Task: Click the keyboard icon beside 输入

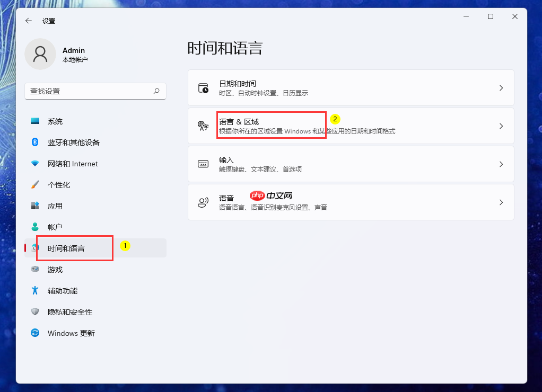Action: coord(203,164)
